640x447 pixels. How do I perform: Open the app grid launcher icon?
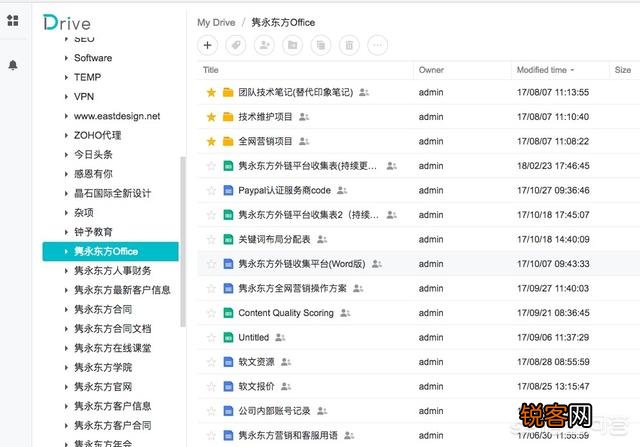[13, 20]
